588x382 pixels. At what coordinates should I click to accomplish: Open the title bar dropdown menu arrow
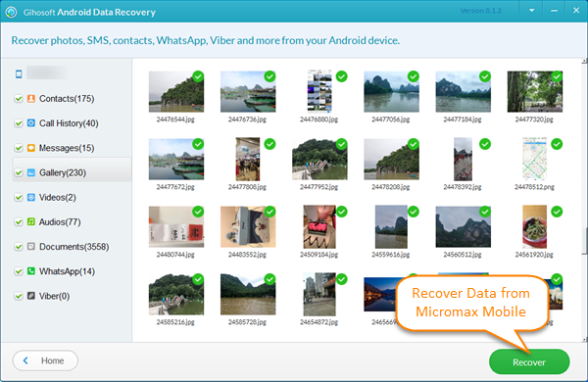coord(532,11)
